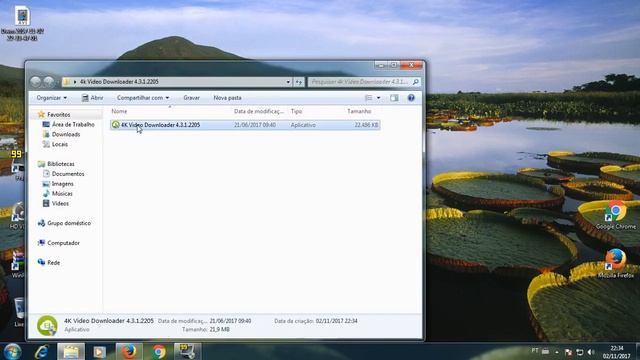Select the 4K Video Downloader 4.3.1.2205 file
This screenshot has height=360, width=640.
245,125
